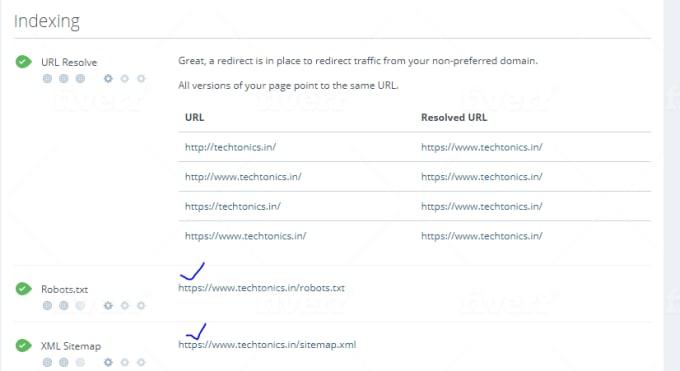Click the dark gear icon under Robots.txt
The image size is (680, 371).
[108, 305]
